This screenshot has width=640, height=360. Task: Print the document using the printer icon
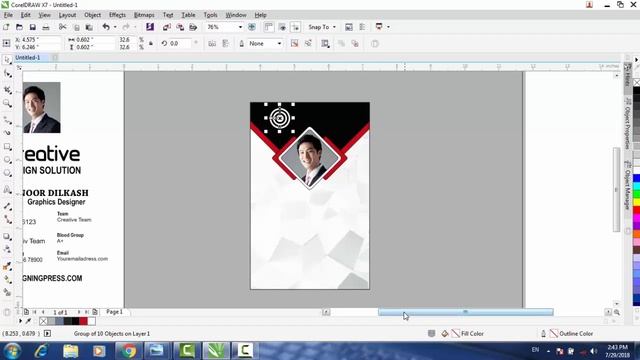pyautogui.click(x=46, y=27)
